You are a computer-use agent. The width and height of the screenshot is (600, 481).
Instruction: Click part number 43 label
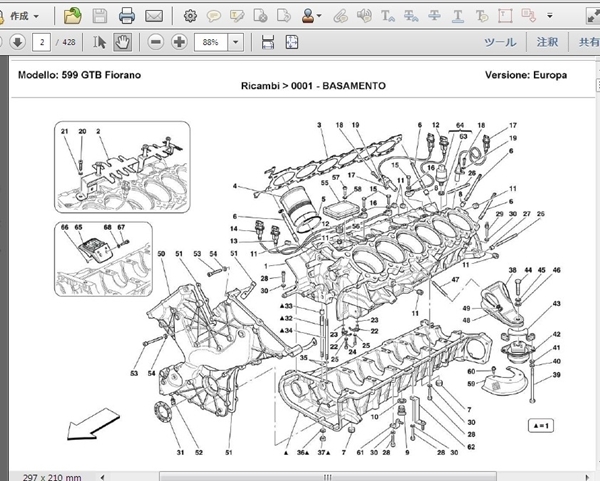pos(556,303)
